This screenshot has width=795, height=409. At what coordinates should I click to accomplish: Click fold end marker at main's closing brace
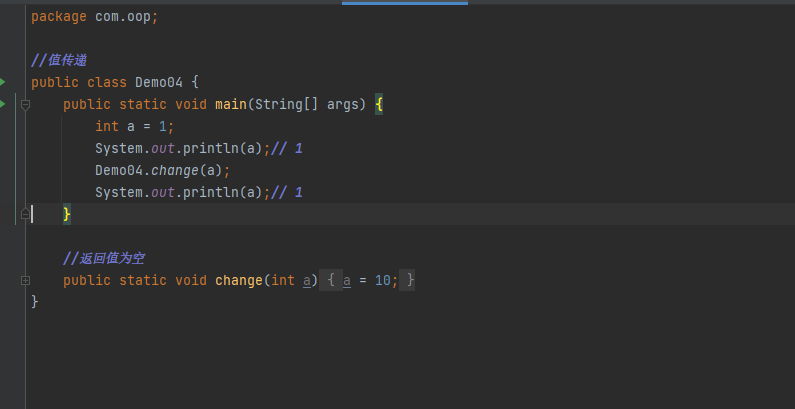tap(25, 214)
